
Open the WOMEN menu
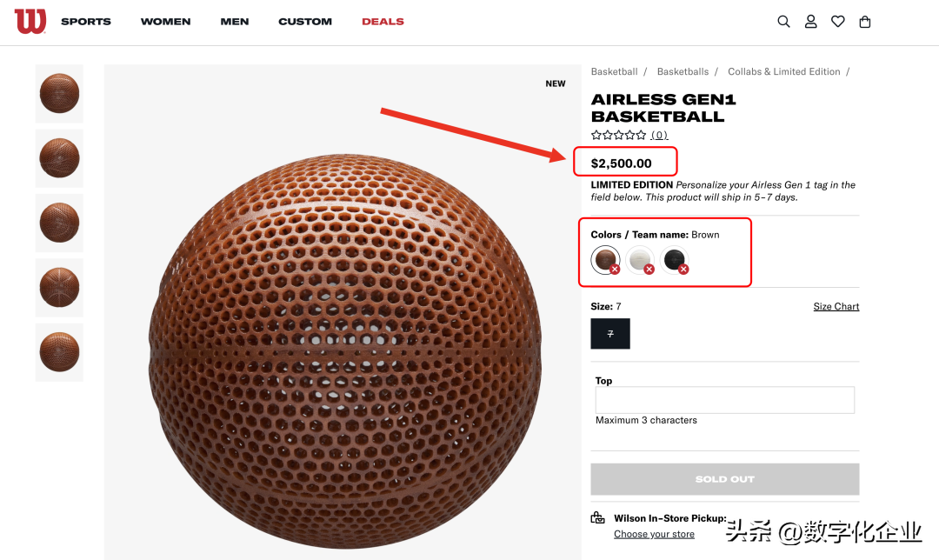click(x=165, y=22)
